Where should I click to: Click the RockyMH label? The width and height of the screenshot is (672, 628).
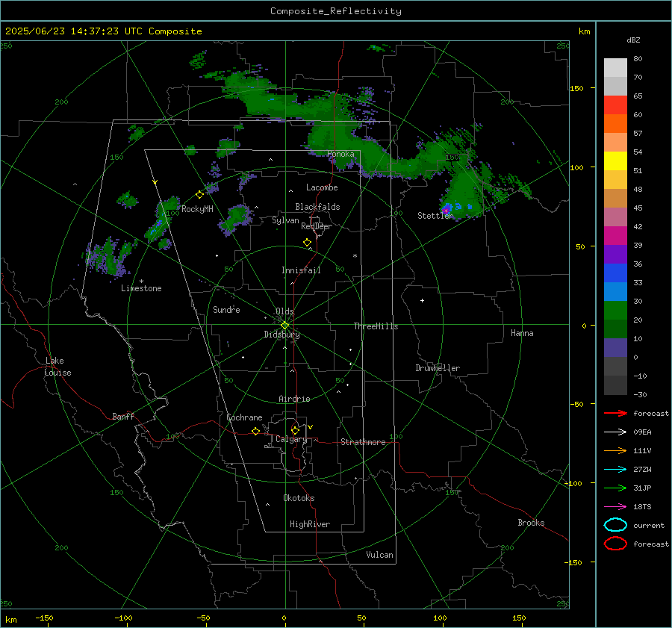(x=197, y=209)
